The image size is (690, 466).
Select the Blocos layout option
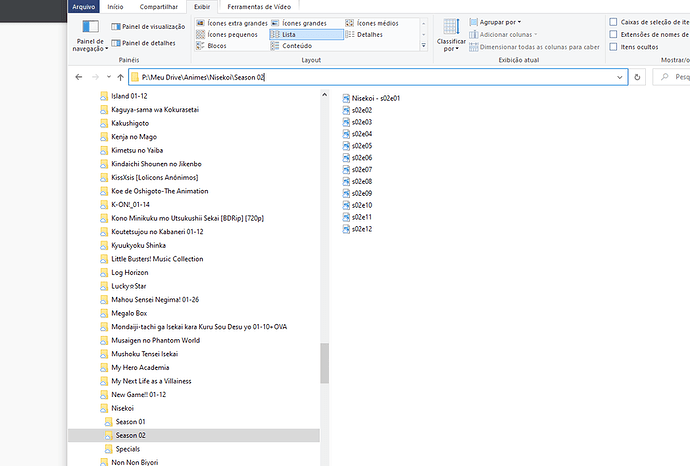[x=211, y=46]
